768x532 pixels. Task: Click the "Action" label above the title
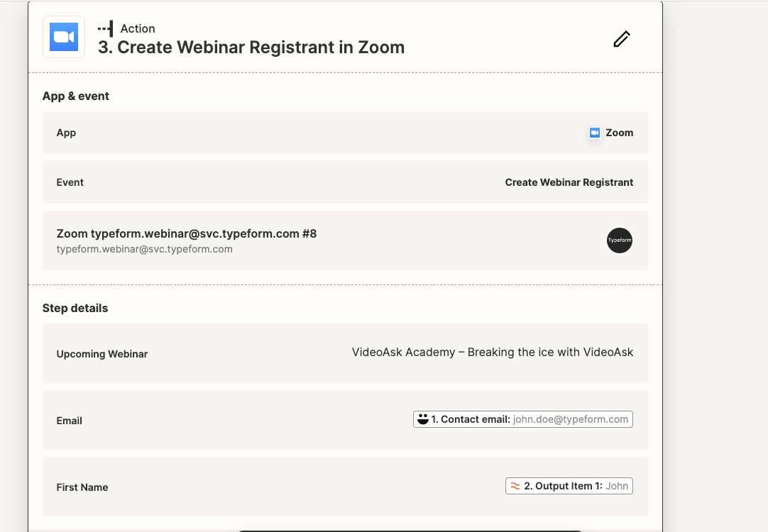138,29
